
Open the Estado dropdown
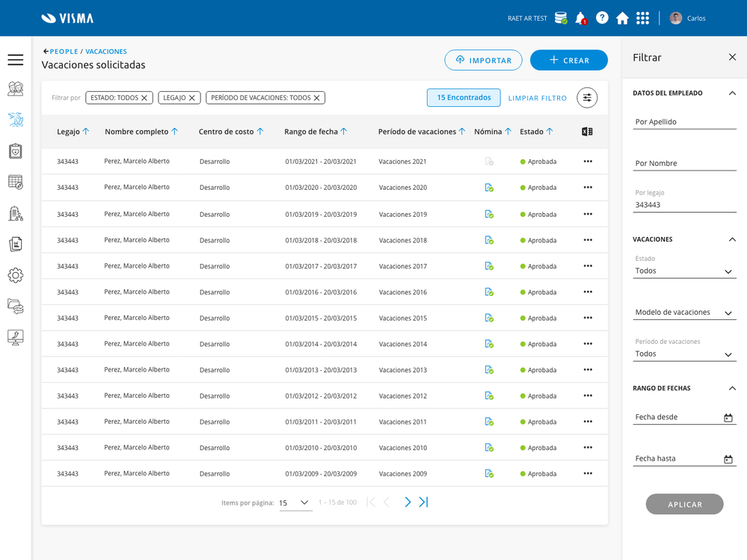684,271
